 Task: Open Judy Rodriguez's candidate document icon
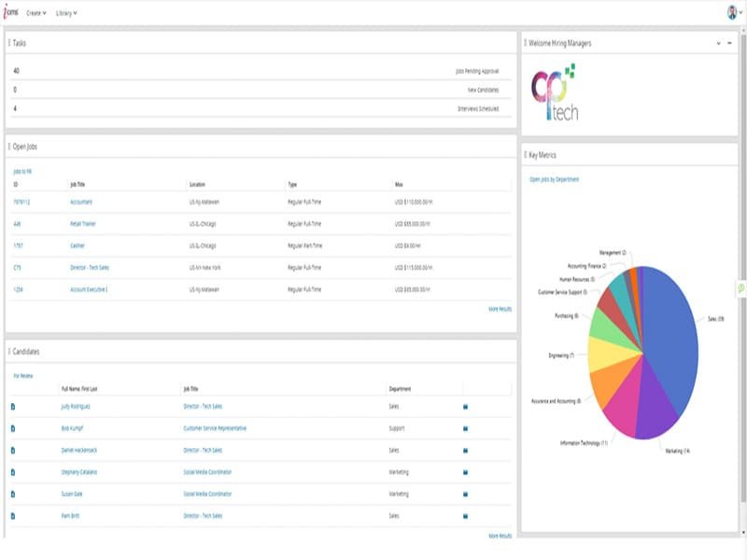pos(13,406)
